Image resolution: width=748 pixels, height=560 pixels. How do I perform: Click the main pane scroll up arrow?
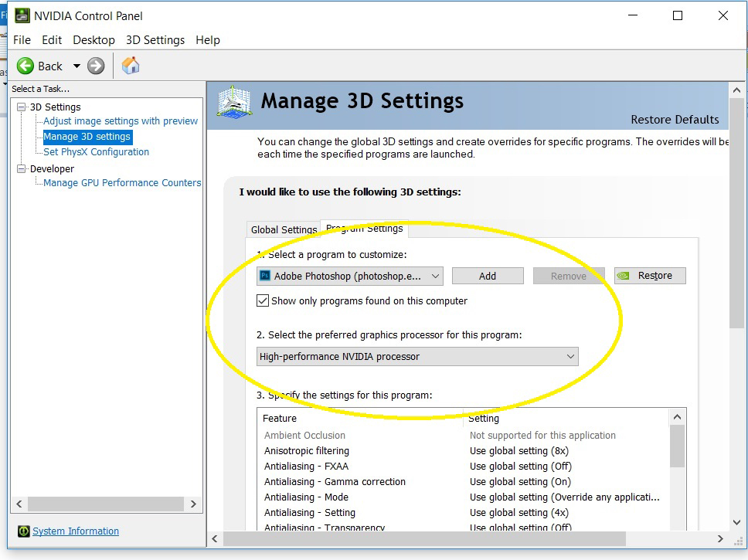736,90
